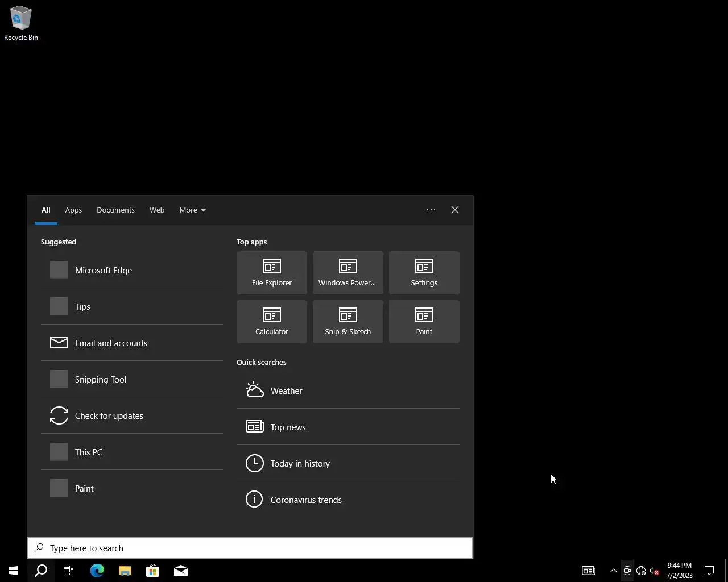Run the Top news quick search
The image size is (728, 582).
click(x=348, y=427)
